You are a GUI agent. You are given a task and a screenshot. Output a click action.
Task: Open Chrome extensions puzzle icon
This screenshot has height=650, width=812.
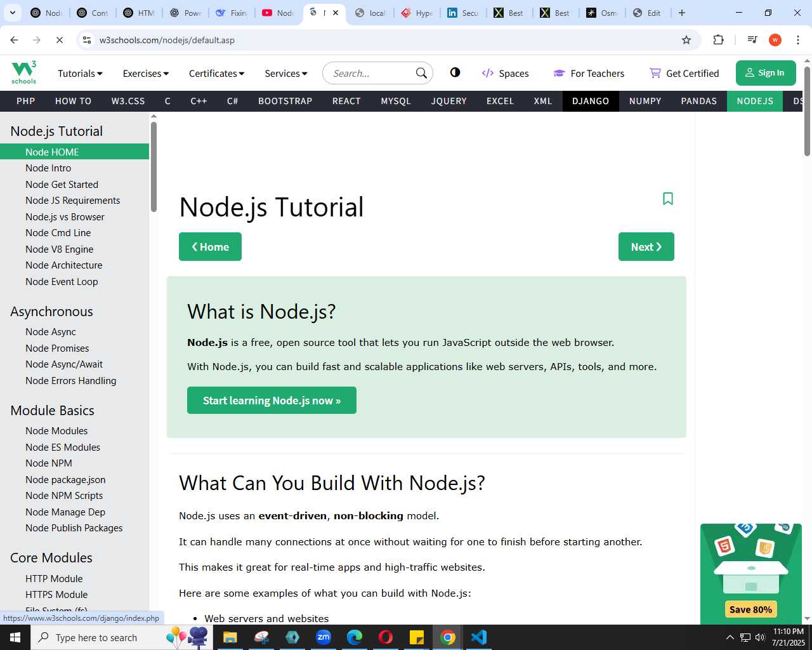pyautogui.click(x=718, y=39)
